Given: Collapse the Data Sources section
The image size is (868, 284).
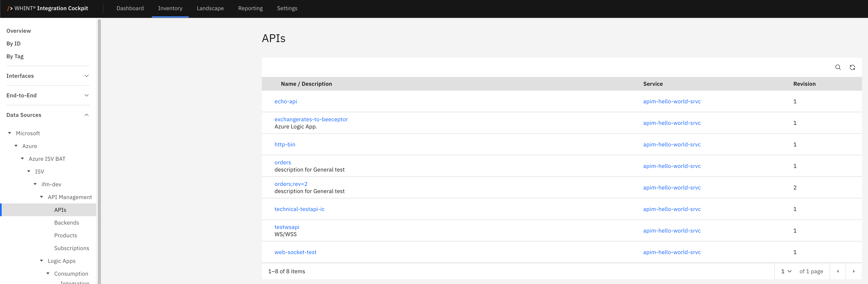Looking at the screenshot, I should [x=87, y=115].
